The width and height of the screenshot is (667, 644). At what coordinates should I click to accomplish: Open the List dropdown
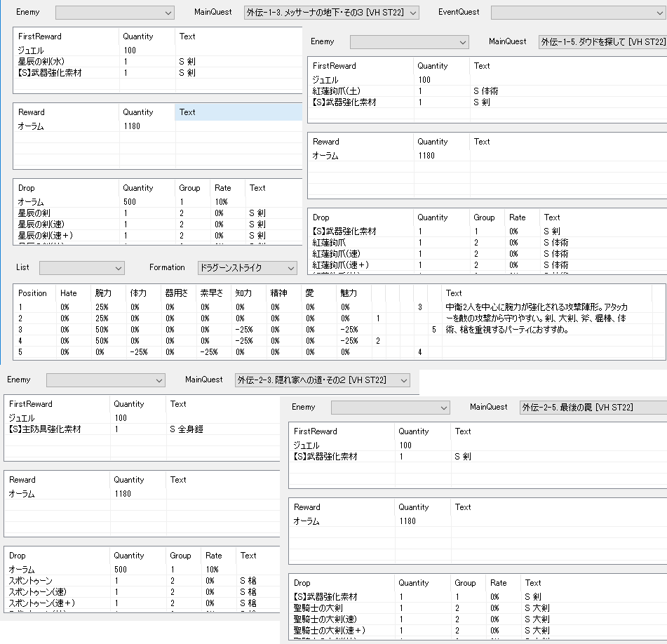81,268
